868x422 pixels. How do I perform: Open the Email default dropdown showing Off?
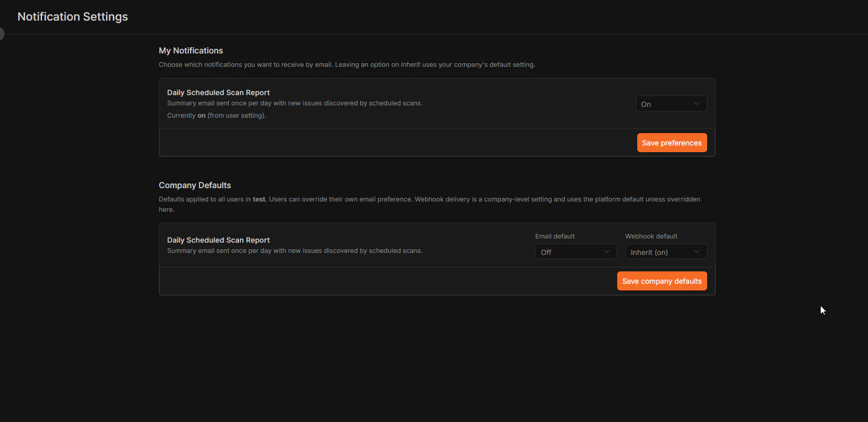tap(576, 252)
